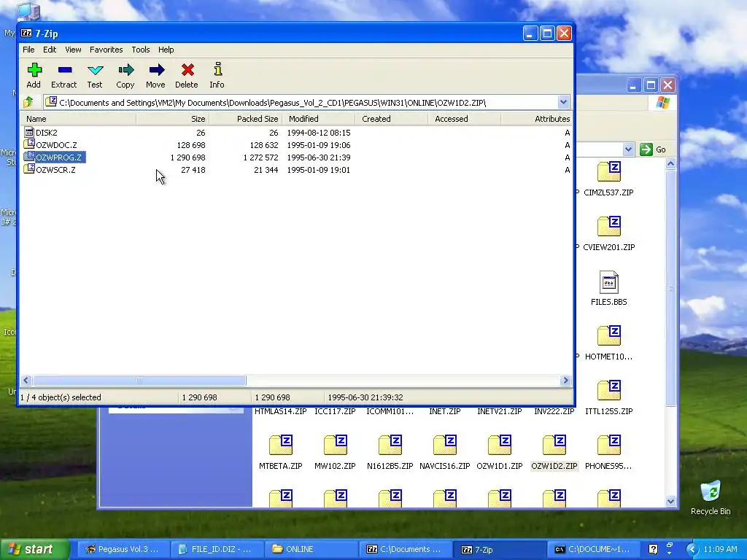Select the HOTMET10 zip file icon
The image size is (747, 560).
point(608,336)
